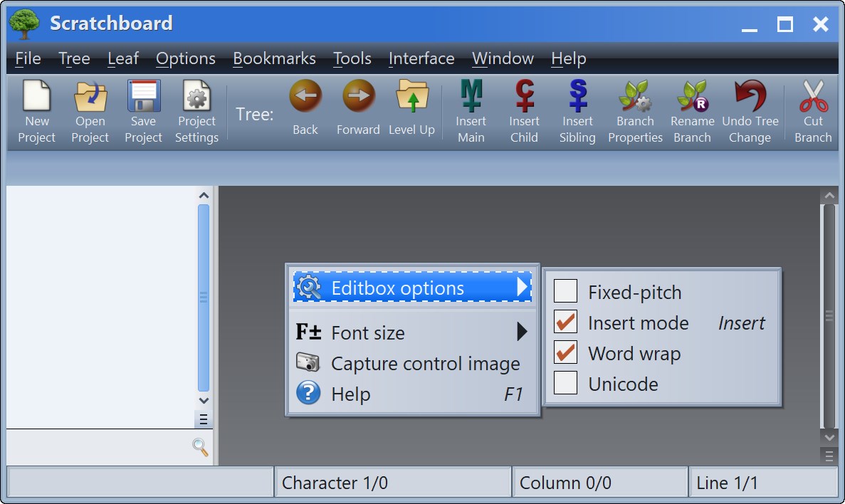The image size is (845, 504).
Task: Open the Bookmarks menu
Action: click(x=274, y=58)
